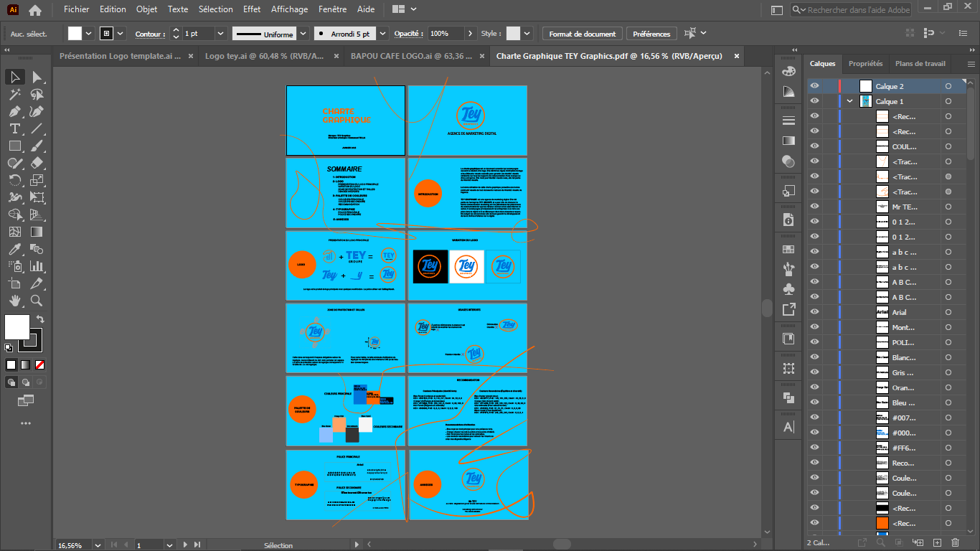Image resolution: width=980 pixels, height=551 pixels.
Task: Select the Rotate tool
Action: pyautogui.click(x=14, y=180)
